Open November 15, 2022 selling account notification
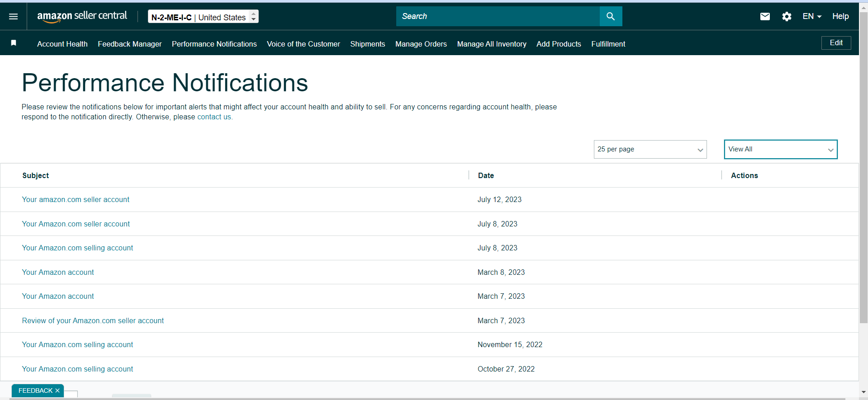868x400 pixels. point(77,344)
